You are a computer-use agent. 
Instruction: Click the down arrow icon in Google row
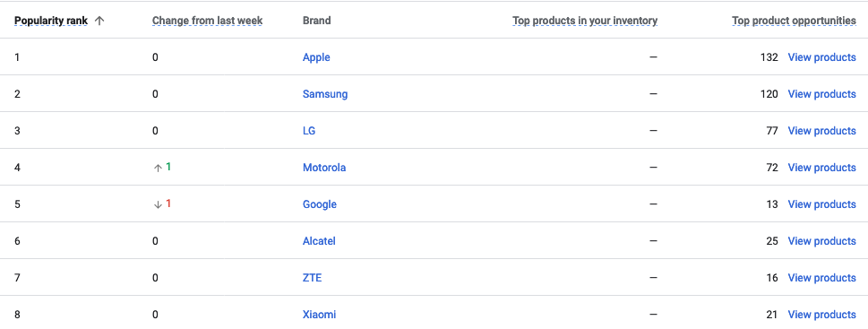[x=158, y=204]
